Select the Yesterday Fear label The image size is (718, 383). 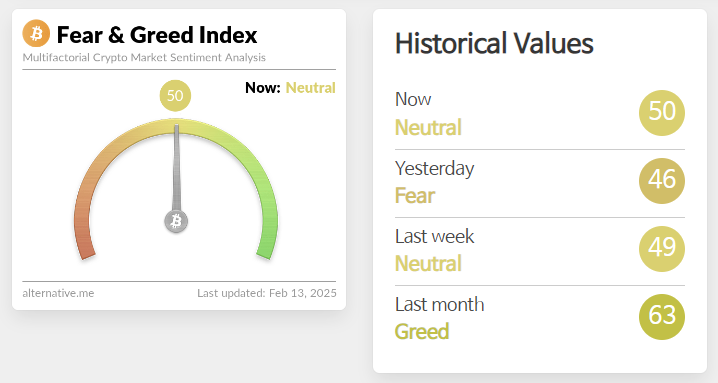coord(415,196)
